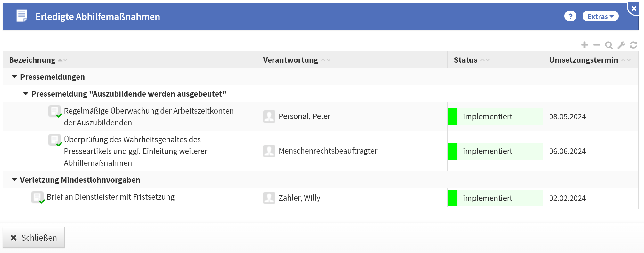This screenshot has width=644, height=253.
Task: Open the table search magnifier icon
Action: 609,45
